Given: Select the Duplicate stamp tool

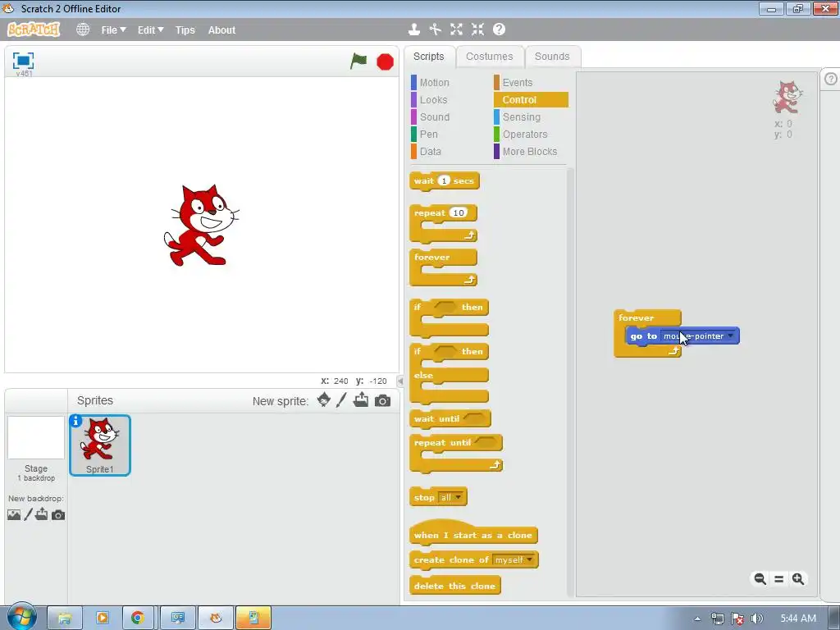Looking at the screenshot, I should [x=413, y=30].
